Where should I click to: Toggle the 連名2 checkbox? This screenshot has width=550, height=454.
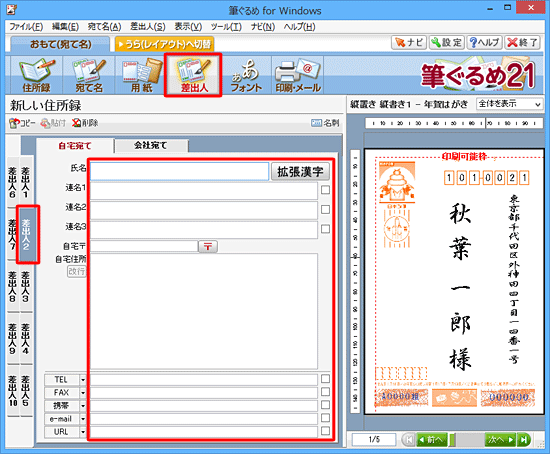pyautogui.click(x=325, y=209)
